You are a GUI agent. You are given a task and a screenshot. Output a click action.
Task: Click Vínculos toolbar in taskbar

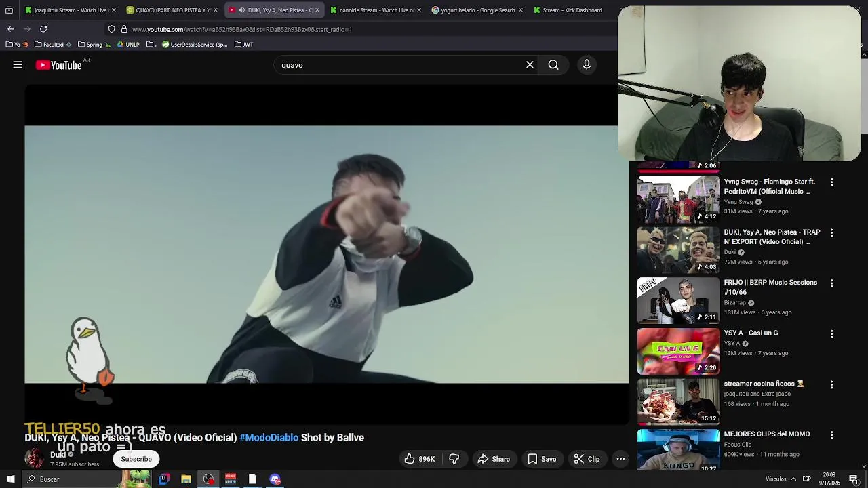click(x=776, y=479)
